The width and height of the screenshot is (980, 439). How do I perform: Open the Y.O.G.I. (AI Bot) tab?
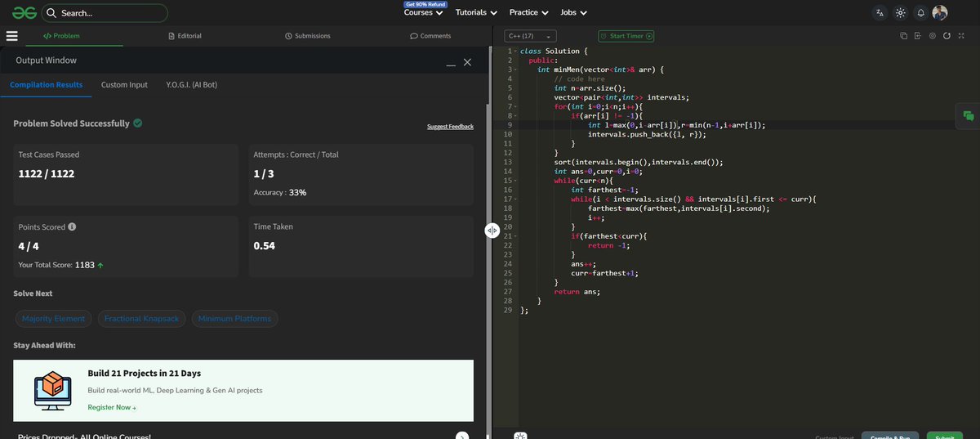coord(192,85)
